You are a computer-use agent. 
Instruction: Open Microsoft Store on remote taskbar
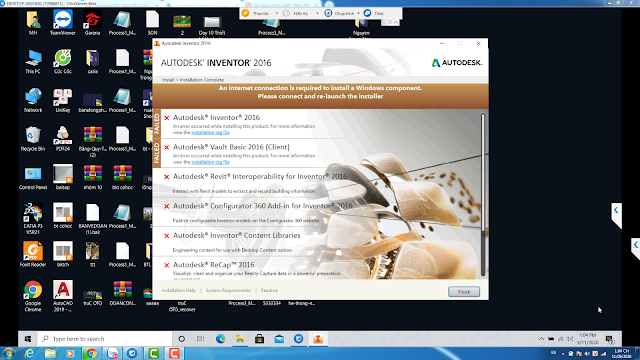(x=260, y=339)
